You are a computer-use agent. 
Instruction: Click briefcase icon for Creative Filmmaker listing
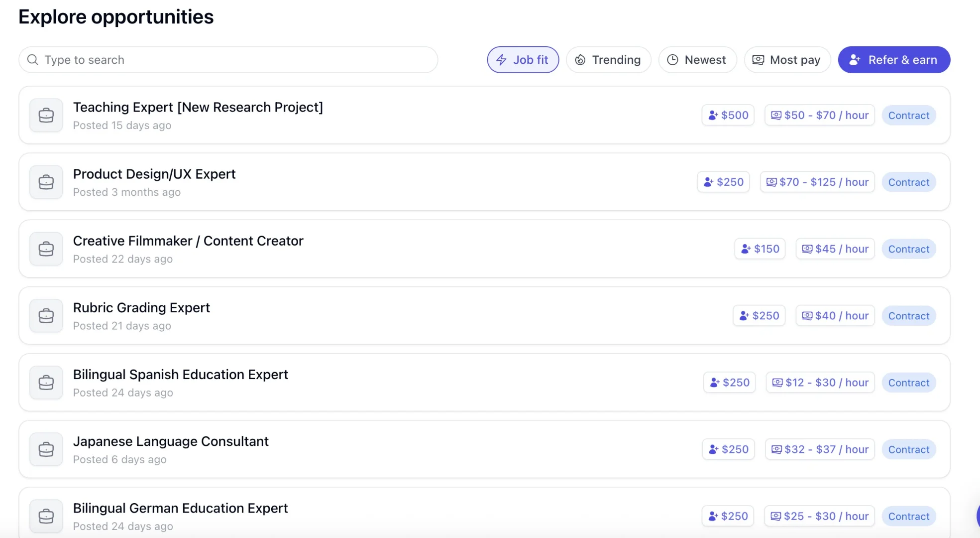point(46,249)
